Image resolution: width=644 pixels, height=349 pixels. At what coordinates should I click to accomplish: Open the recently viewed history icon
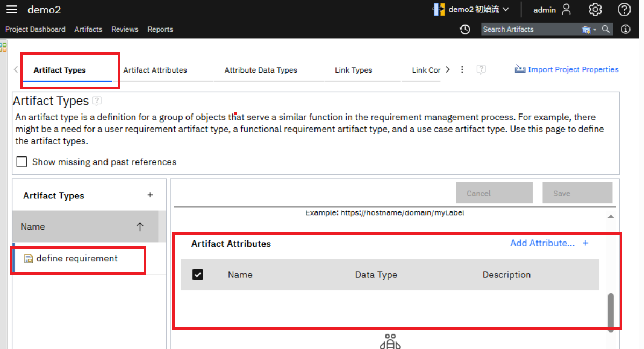pyautogui.click(x=465, y=30)
